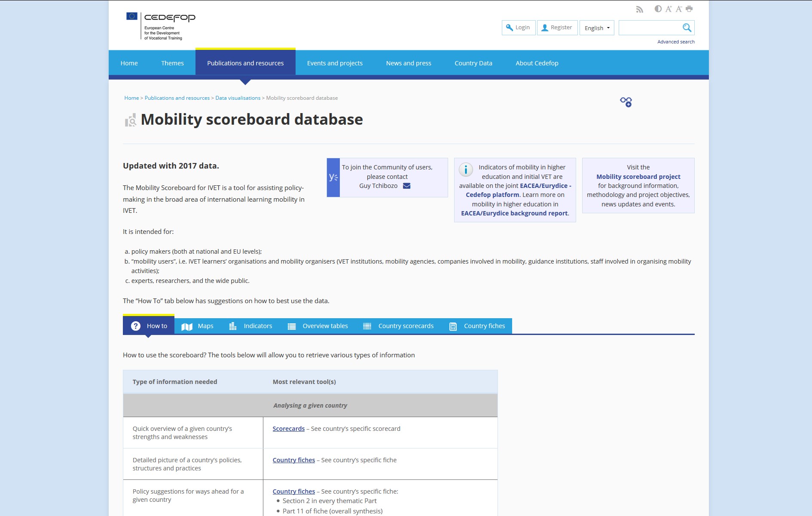Open Mobility scoreboard project link

click(638, 177)
